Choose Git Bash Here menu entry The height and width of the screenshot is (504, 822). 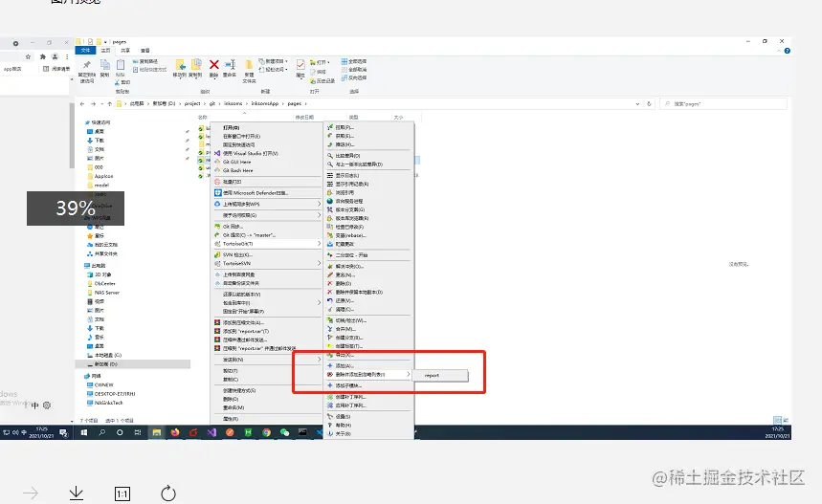(x=267, y=170)
